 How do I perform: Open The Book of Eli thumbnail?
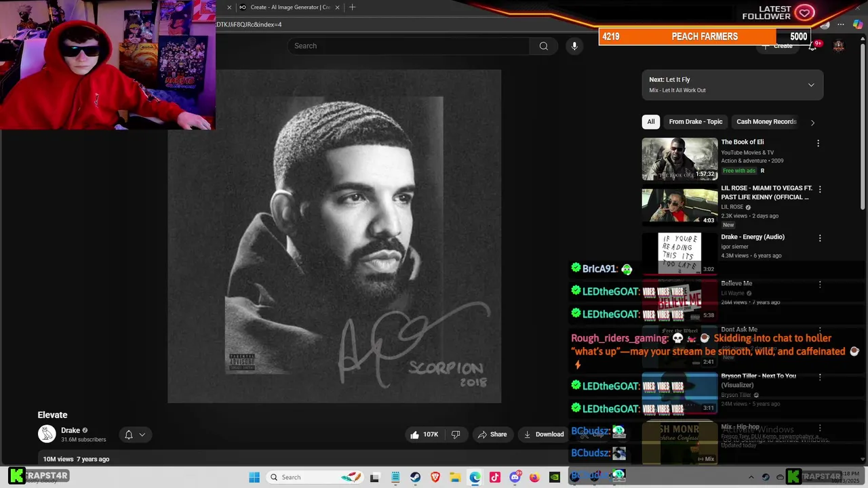(679, 159)
